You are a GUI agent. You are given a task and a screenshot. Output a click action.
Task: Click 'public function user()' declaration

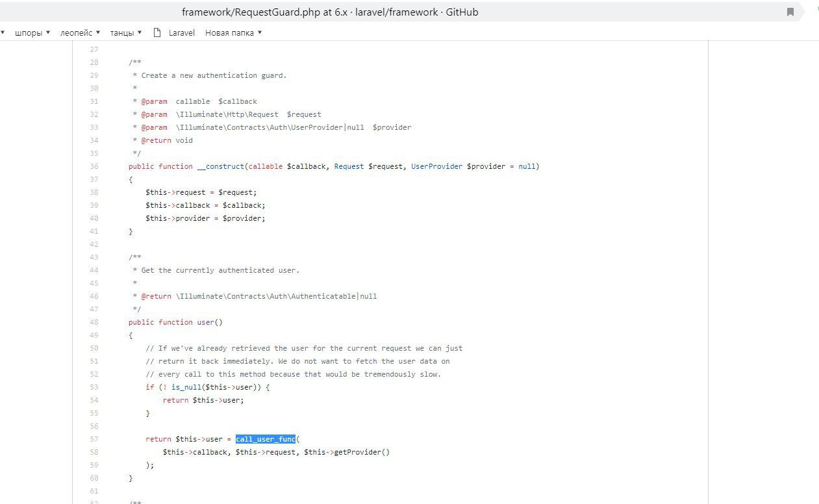[175, 322]
